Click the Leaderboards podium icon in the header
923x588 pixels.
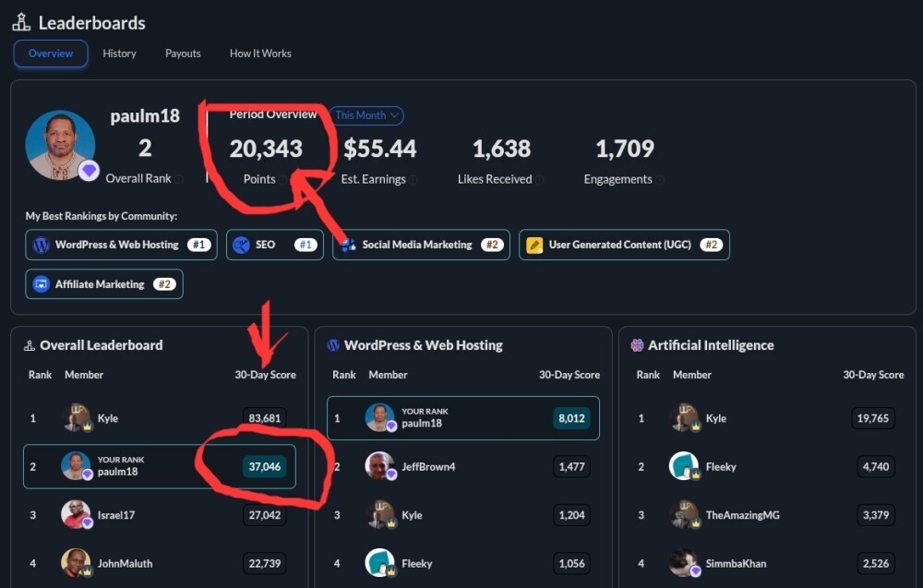pos(20,21)
